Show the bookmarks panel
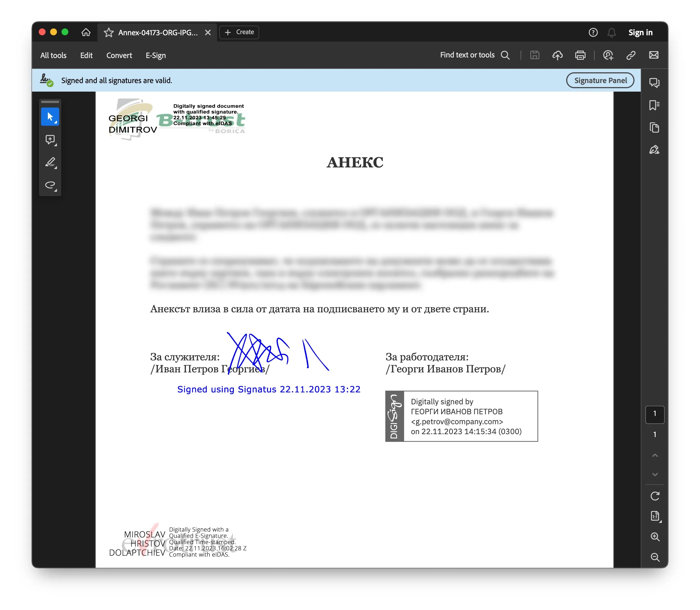Viewport: 700px width, 610px height. click(x=655, y=105)
